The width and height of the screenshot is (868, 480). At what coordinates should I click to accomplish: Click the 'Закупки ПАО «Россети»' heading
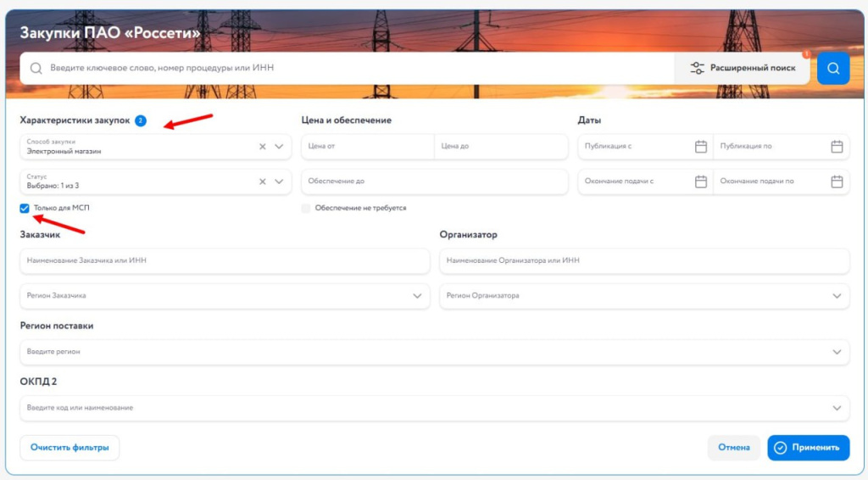[x=110, y=33]
